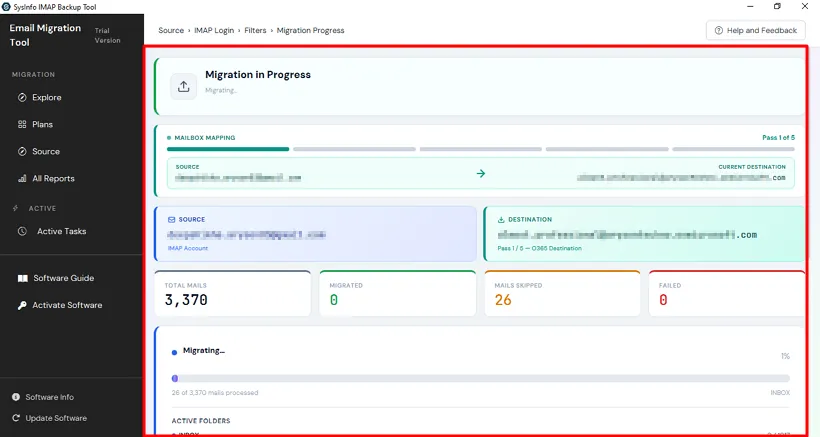The height and width of the screenshot is (437, 820).
Task: Click the 'Email Migration Tool' title
Action: click(45, 35)
